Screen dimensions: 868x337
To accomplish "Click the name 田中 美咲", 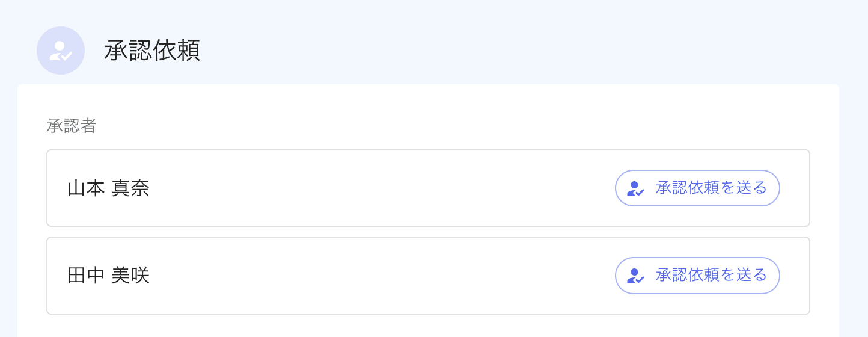I will (x=108, y=276).
